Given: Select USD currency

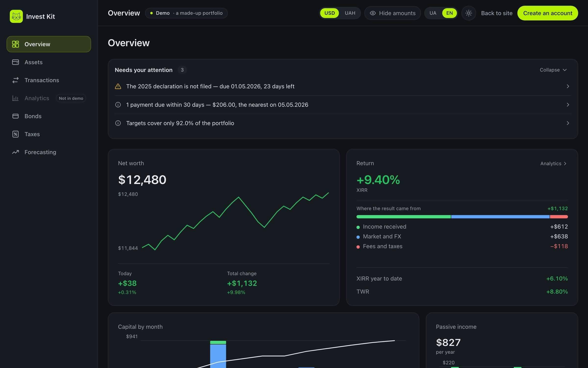Looking at the screenshot, I should 330,13.
